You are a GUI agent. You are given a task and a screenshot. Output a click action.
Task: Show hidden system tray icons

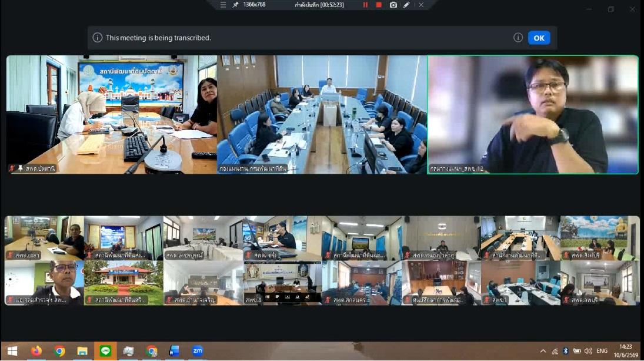pos(543,351)
